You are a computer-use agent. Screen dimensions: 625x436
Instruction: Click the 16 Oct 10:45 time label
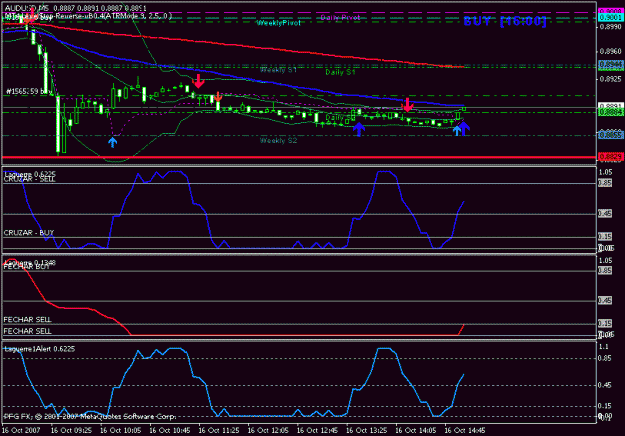(x=170, y=430)
